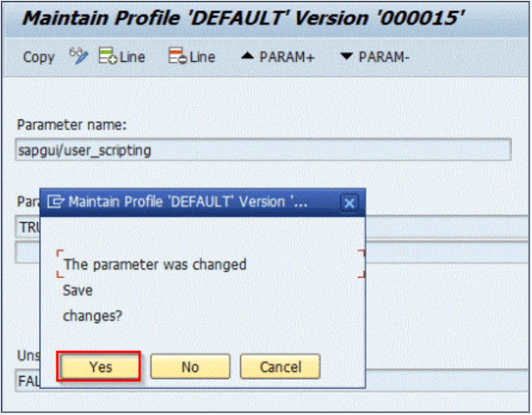Click the sapgui/user_scripting parameter name field

pyautogui.click(x=262, y=149)
